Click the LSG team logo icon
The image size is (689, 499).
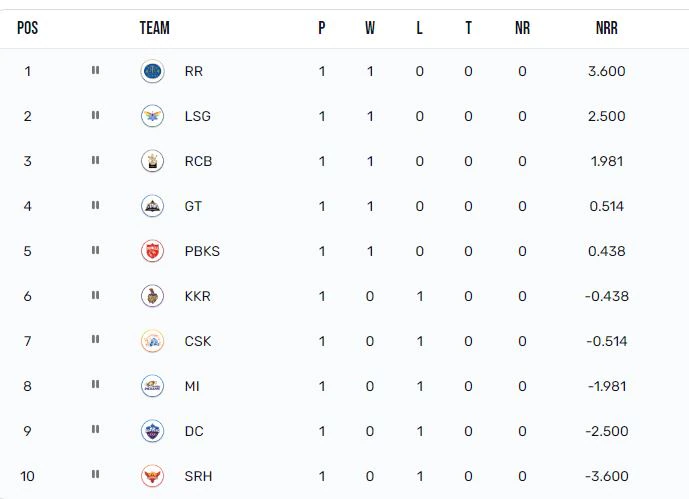[152, 116]
